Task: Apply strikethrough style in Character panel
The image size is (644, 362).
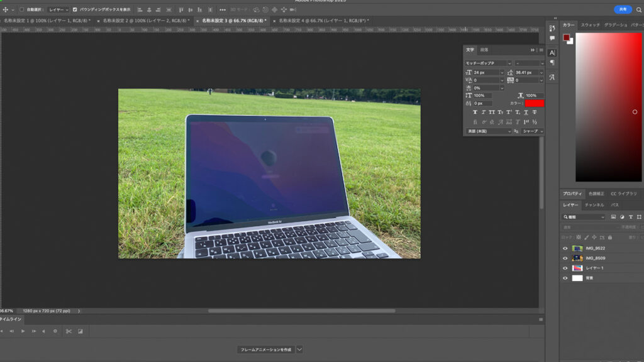Action: click(535, 112)
